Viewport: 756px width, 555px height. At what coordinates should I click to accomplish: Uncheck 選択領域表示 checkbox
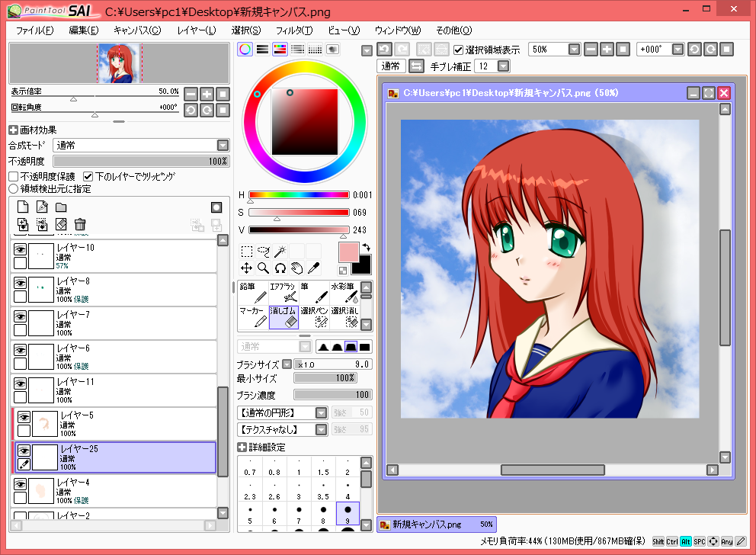click(x=459, y=50)
